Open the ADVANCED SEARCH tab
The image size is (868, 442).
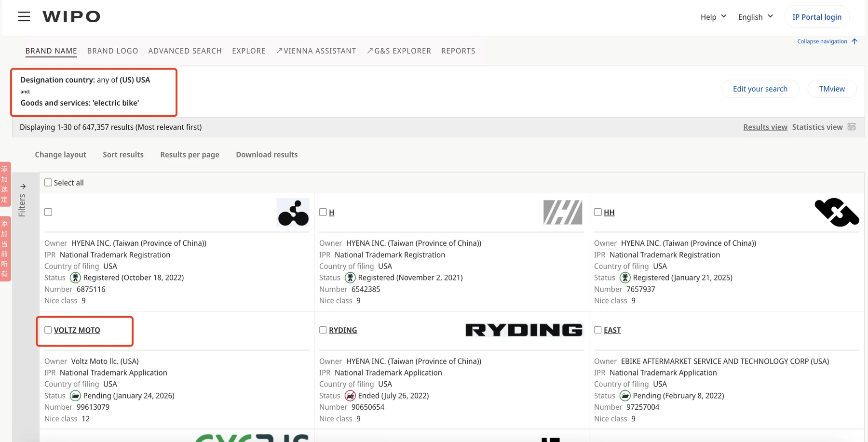coord(185,51)
